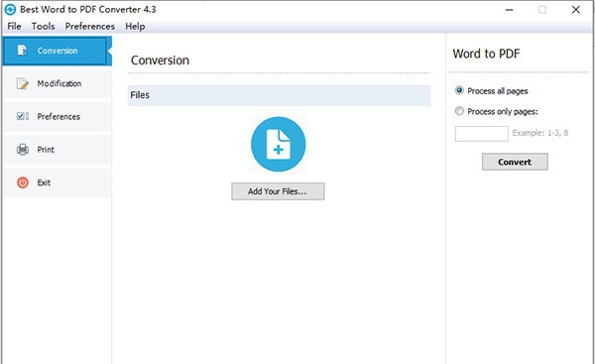Choose the Exit sidebar label
The width and height of the screenshot is (595, 364).
point(44,182)
